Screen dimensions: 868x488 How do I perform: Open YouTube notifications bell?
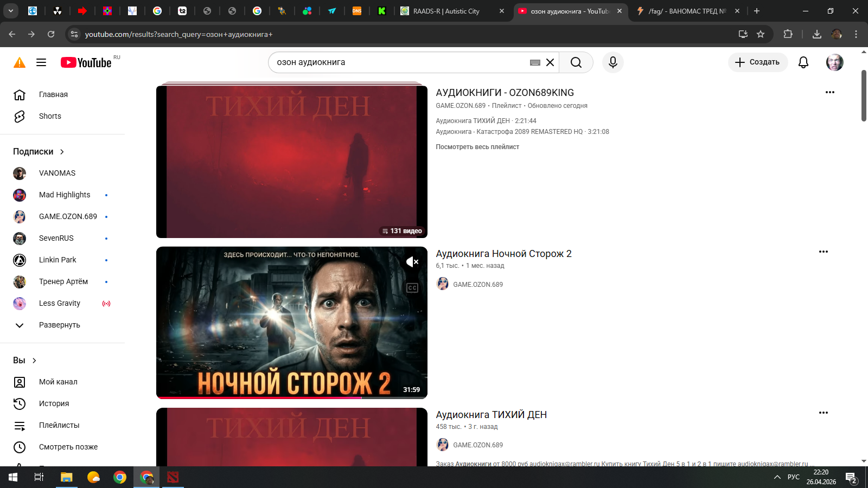pos(803,62)
